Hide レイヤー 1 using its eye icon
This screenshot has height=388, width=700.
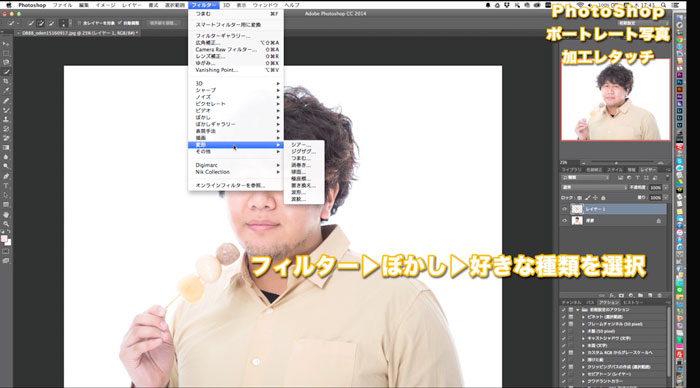(x=564, y=209)
